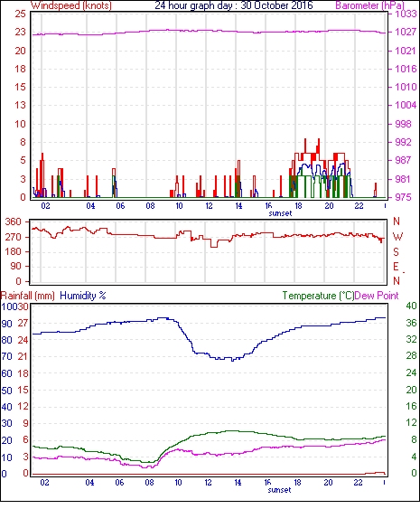This screenshot has width=420, height=509.
Task: Click the 08 hour tick on bottom graph
Action: (x=149, y=483)
